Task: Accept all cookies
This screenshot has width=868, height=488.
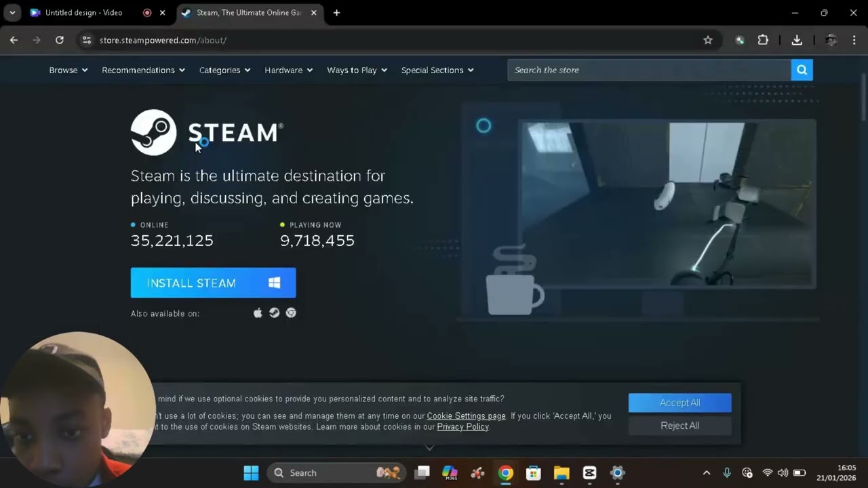Action: coord(679,403)
